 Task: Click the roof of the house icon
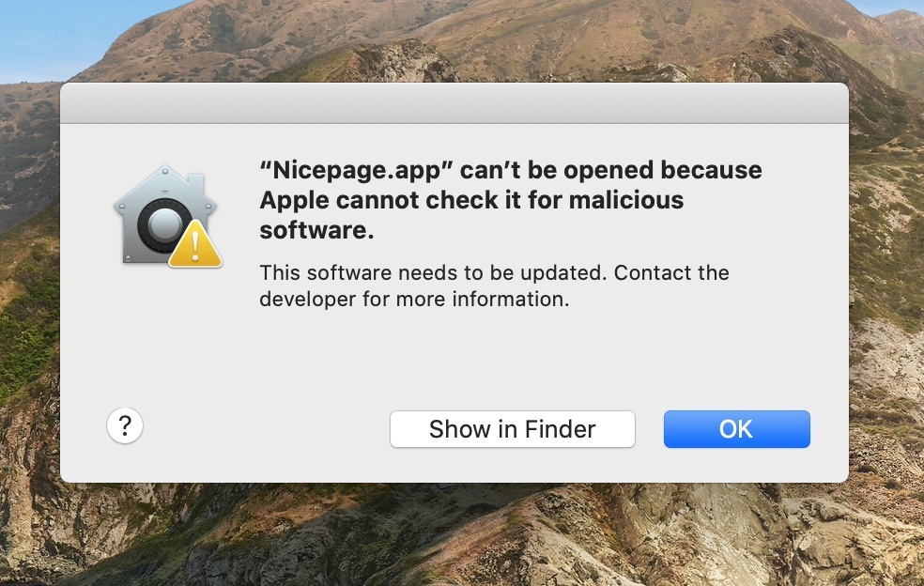click(x=165, y=184)
